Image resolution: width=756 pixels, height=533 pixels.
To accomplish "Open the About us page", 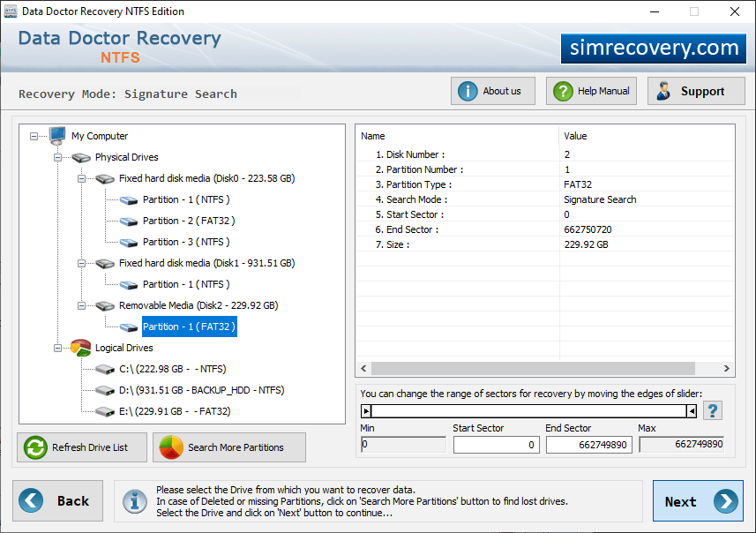I will 493,91.
